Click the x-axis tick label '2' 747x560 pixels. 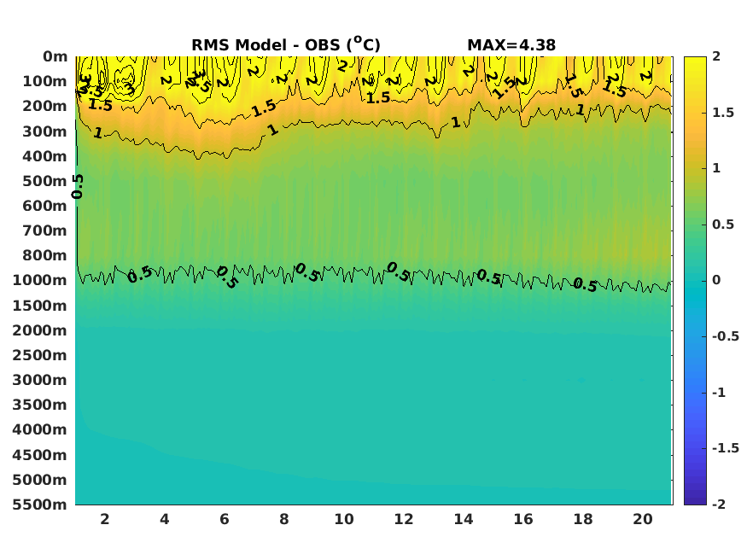[x=105, y=519]
